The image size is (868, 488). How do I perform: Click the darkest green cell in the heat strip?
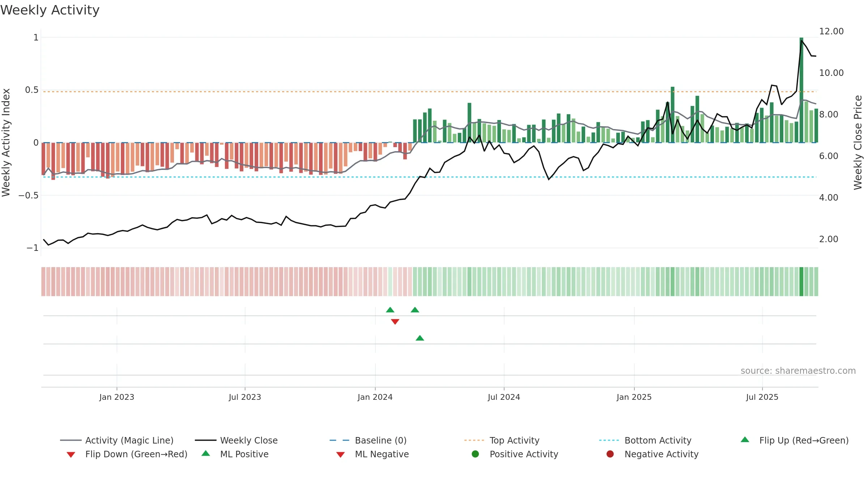click(x=801, y=282)
